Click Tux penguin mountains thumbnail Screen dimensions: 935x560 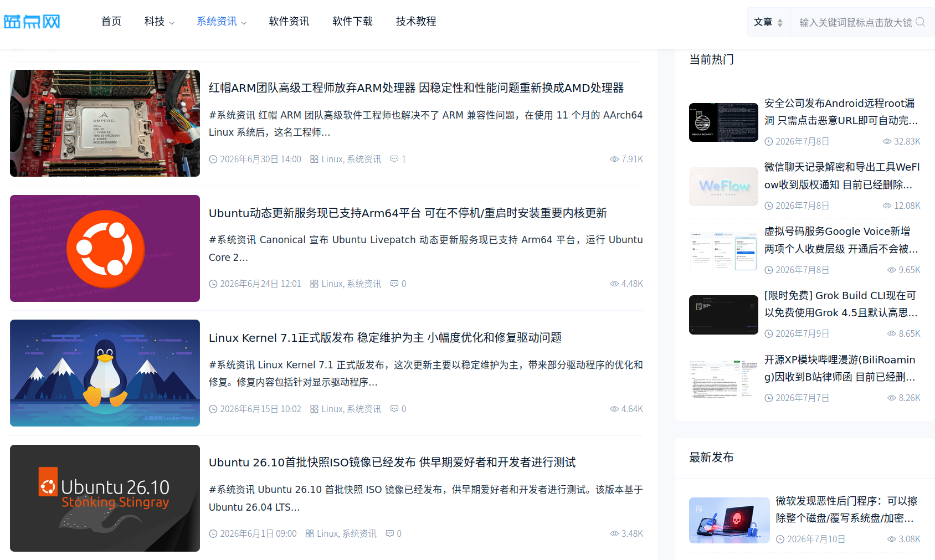(105, 373)
